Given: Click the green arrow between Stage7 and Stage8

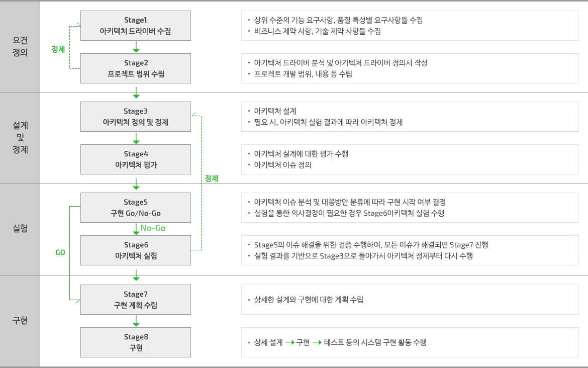Looking at the screenshot, I should click(136, 321).
